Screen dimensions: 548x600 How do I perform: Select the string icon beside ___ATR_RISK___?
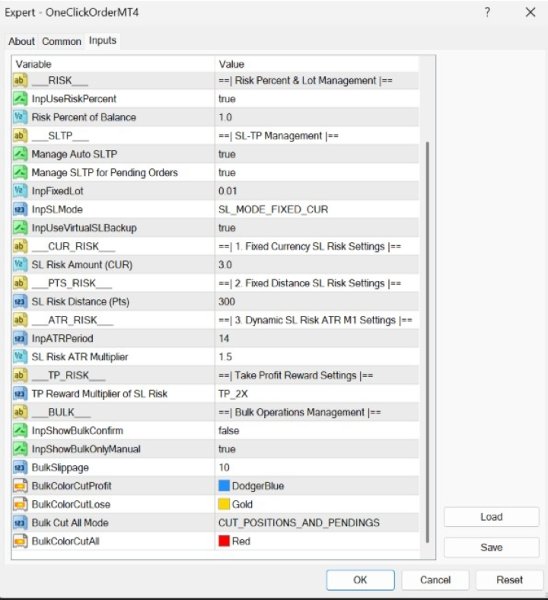[20, 320]
